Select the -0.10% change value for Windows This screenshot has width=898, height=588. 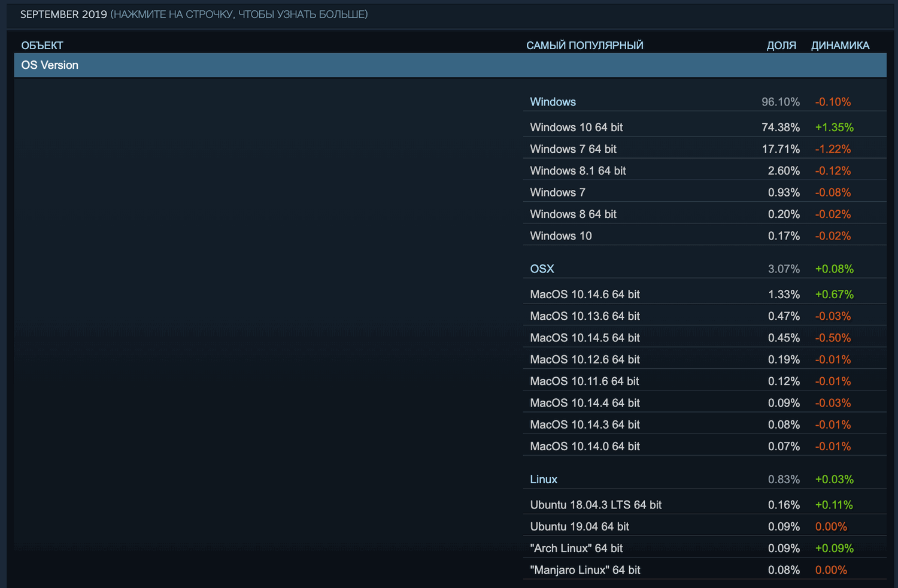[833, 102]
